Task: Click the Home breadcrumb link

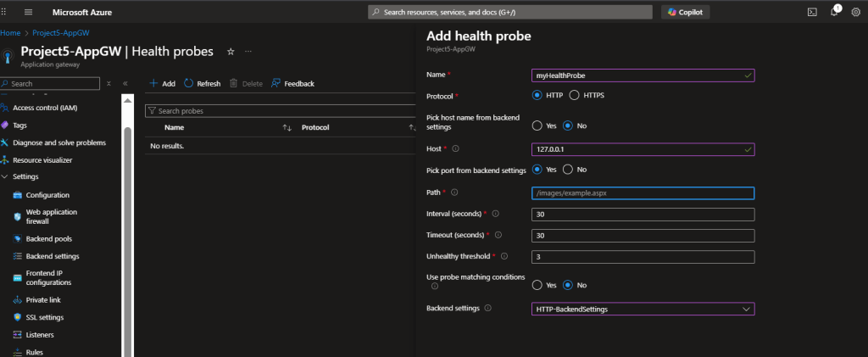Action: [10, 32]
